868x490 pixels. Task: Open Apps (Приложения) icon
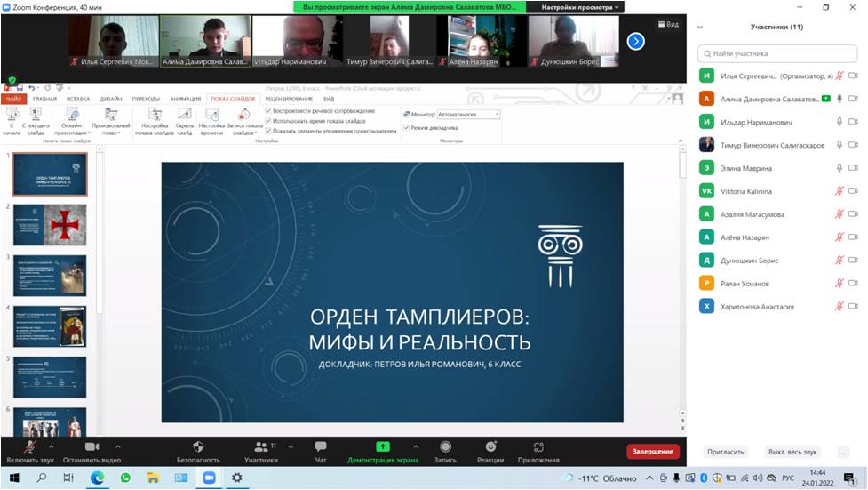[x=538, y=446]
